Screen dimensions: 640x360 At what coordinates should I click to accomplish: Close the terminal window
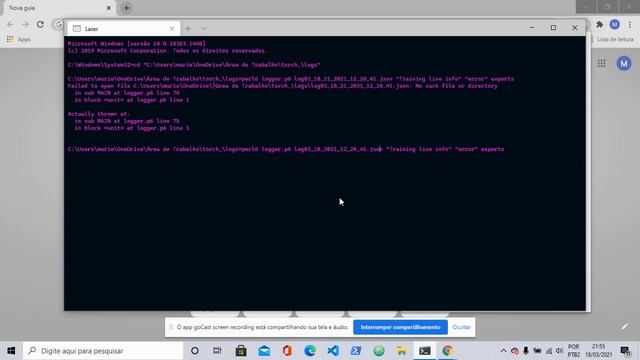pos(575,28)
